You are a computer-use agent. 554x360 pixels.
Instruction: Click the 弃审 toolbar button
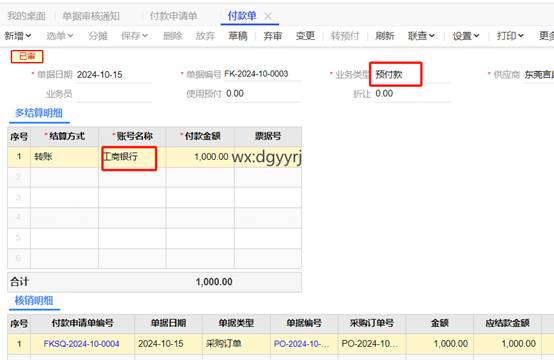point(273,36)
